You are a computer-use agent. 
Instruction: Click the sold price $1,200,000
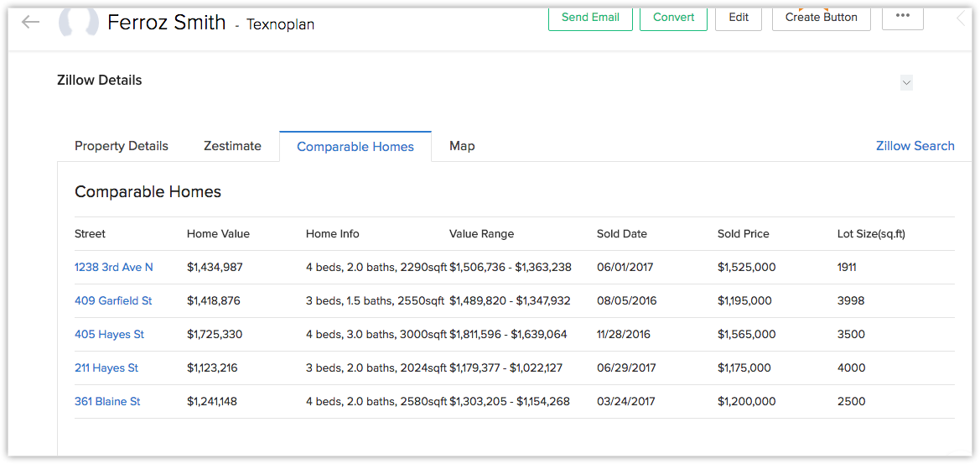(x=747, y=401)
